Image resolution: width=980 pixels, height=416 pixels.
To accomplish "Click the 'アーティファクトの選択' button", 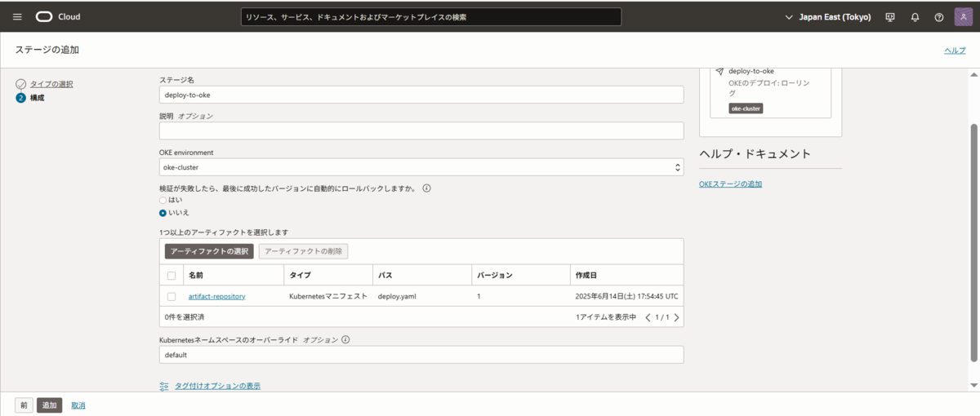I will point(209,251).
